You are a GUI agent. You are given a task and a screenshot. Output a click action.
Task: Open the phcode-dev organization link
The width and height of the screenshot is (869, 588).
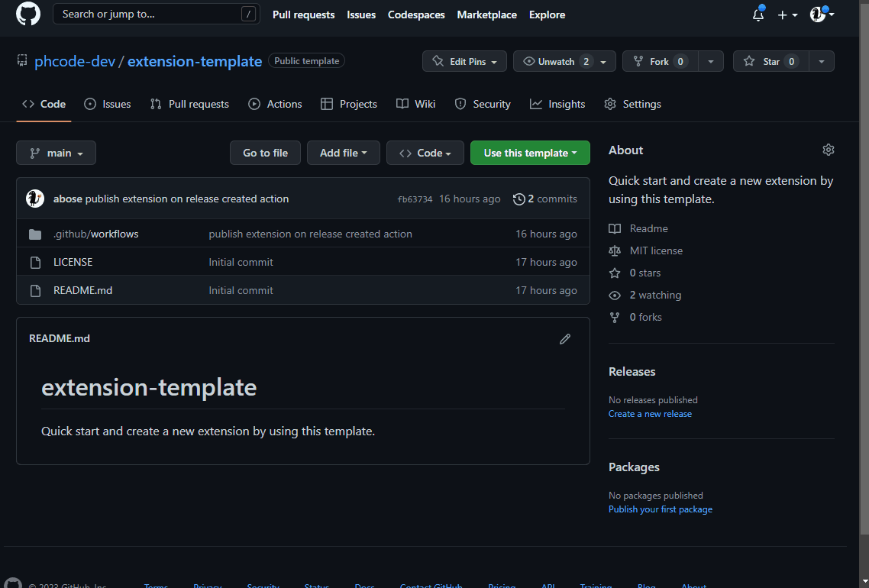pos(75,61)
